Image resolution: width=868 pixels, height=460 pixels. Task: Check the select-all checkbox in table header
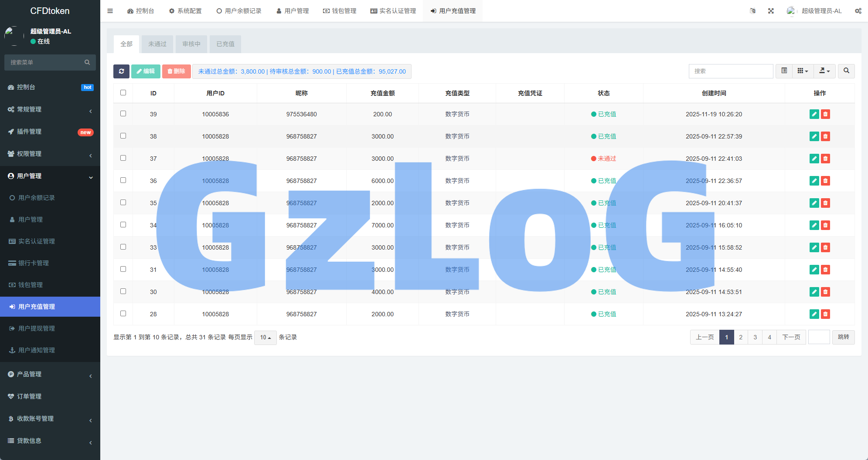point(123,93)
